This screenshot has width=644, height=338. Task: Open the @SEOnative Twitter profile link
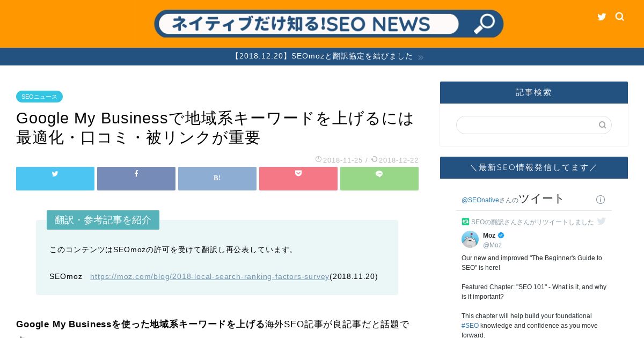pos(480,200)
